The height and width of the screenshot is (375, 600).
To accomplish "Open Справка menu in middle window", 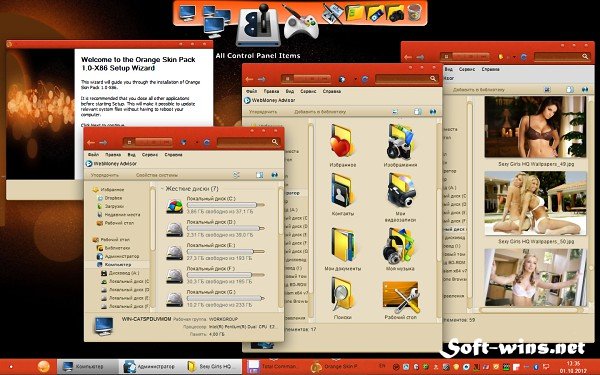I will pos(331,91).
